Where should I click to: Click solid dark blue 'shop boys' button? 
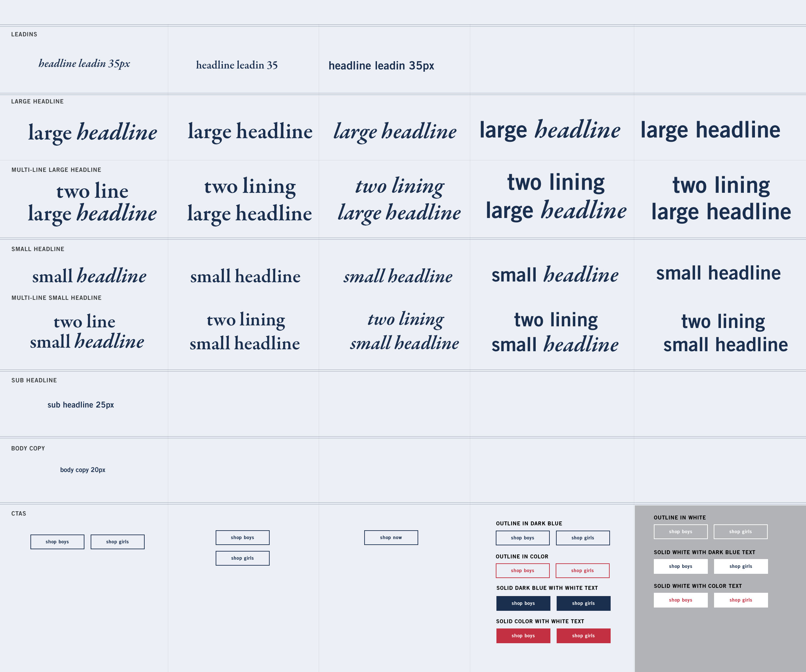pyautogui.click(x=523, y=603)
